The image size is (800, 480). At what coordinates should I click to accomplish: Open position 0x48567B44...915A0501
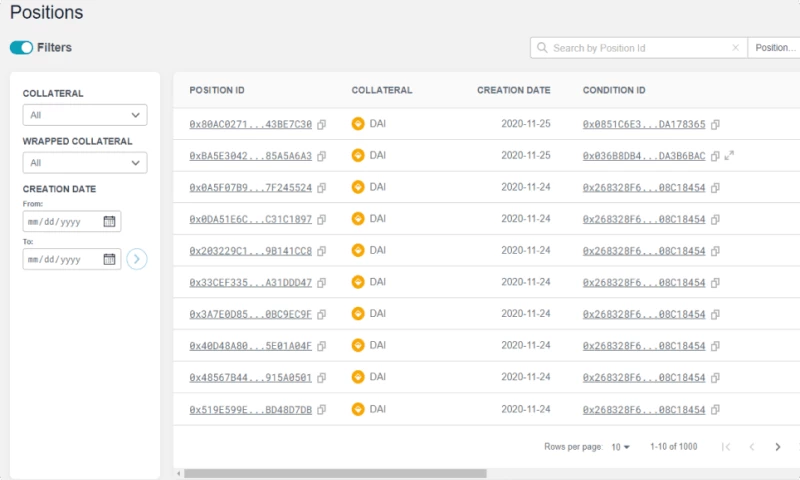point(251,377)
